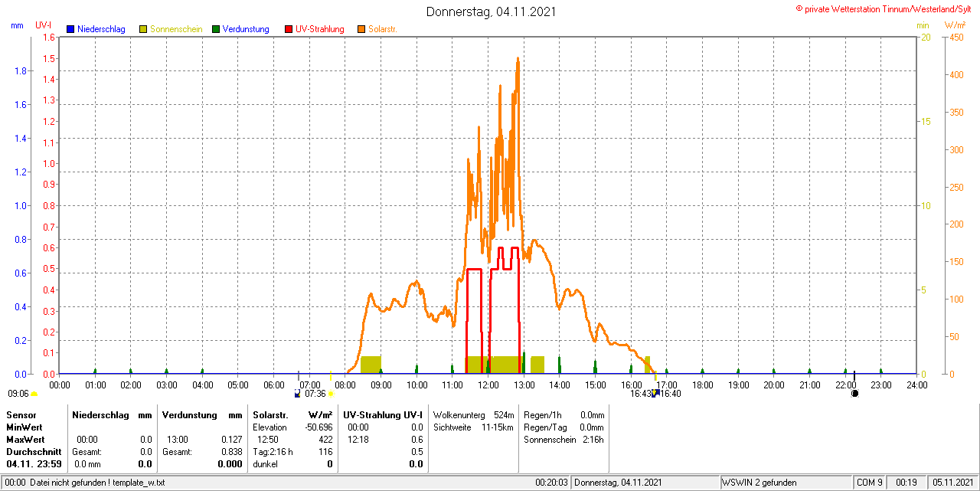Screen dimensions: 980x491
Task: Click the yellow min axis title
Action: click(923, 25)
